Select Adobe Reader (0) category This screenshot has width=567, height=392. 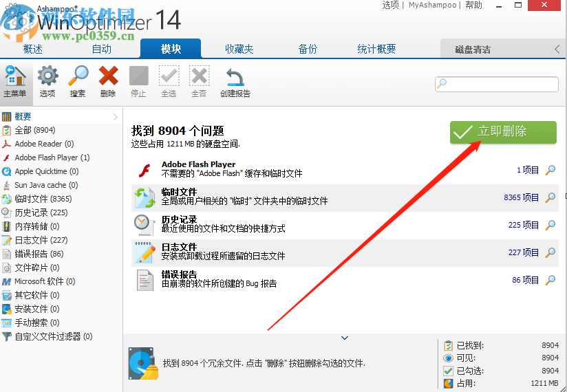pyautogui.click(x=60, y=144)
